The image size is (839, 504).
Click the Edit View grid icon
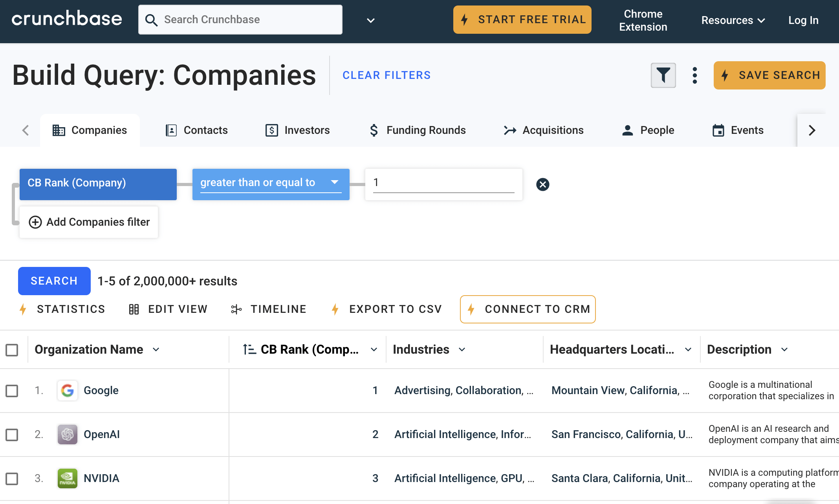134,309
